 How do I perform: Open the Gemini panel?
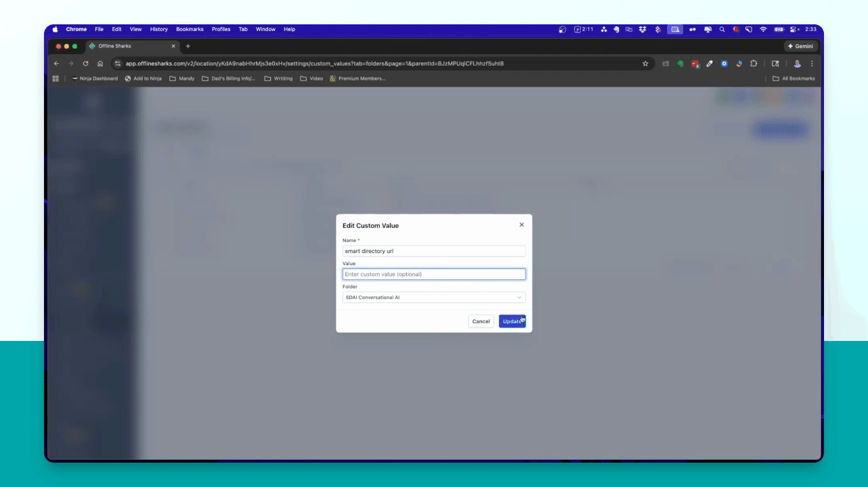coord(801,46)
